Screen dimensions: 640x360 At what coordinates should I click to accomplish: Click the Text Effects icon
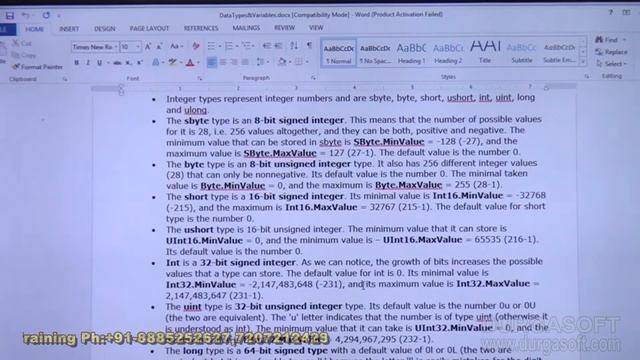[156, 62]
